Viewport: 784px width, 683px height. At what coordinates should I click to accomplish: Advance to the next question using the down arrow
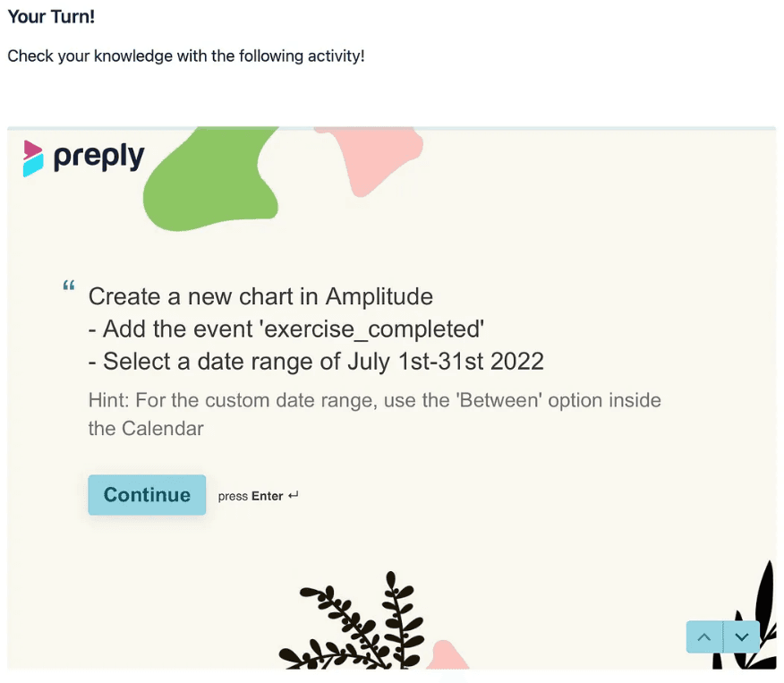pyautogui.click(x=741, y=636)
